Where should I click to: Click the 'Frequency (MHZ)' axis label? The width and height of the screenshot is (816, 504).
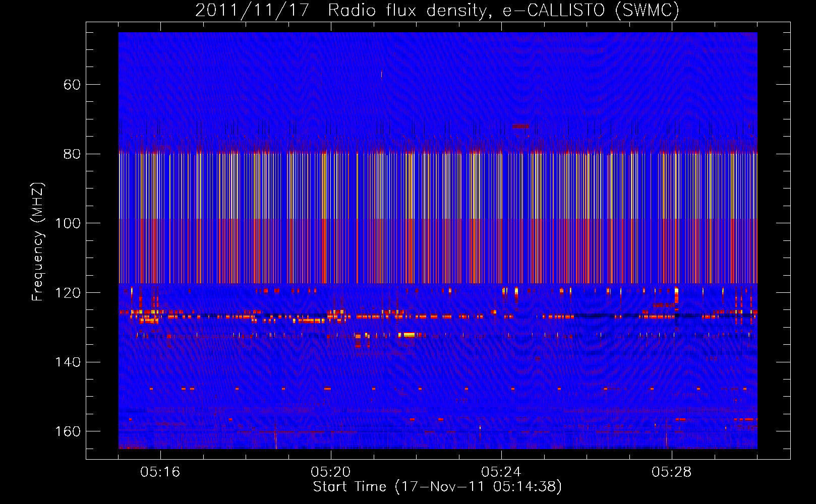[x=38, y=242]
